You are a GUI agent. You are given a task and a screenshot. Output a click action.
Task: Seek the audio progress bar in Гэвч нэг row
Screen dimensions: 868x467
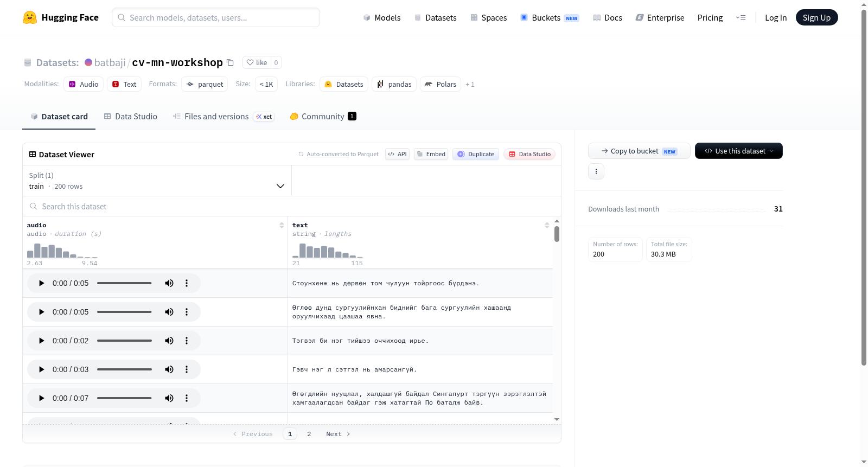pyautogui.click(x=124, y=369)
